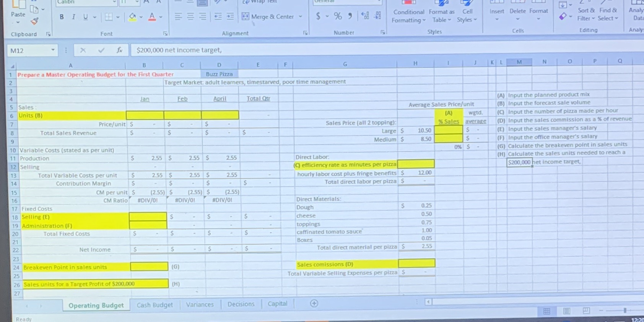Apply red font color

coord(152,17)
